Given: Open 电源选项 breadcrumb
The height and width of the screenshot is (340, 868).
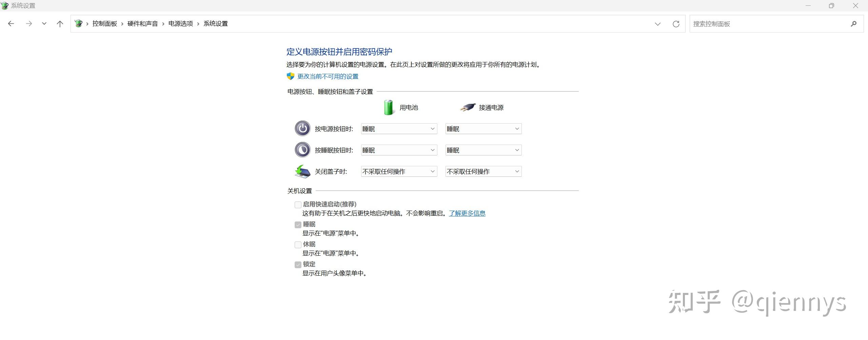Looking at the screenshot, I should (x=181, y=24).
